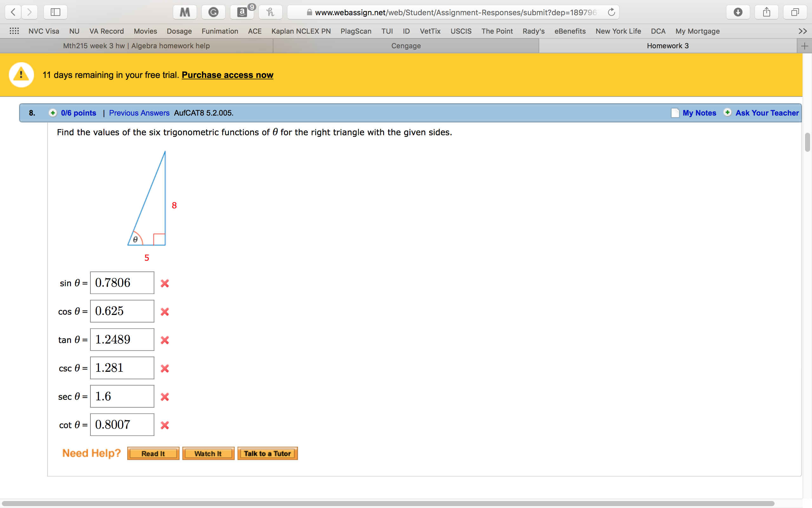The width and height of the screenshot is (812, 508).
Task: Click the incorrect mark beside tan θ
Action: 165,340
